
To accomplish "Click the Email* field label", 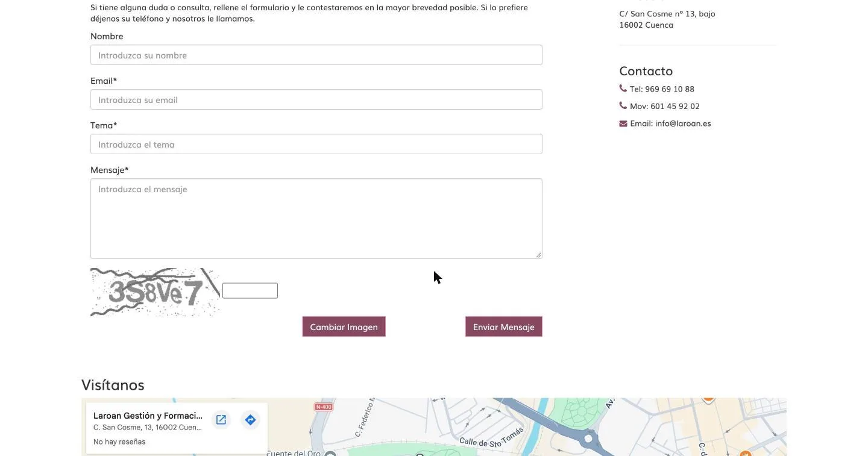I will [104, 81].
